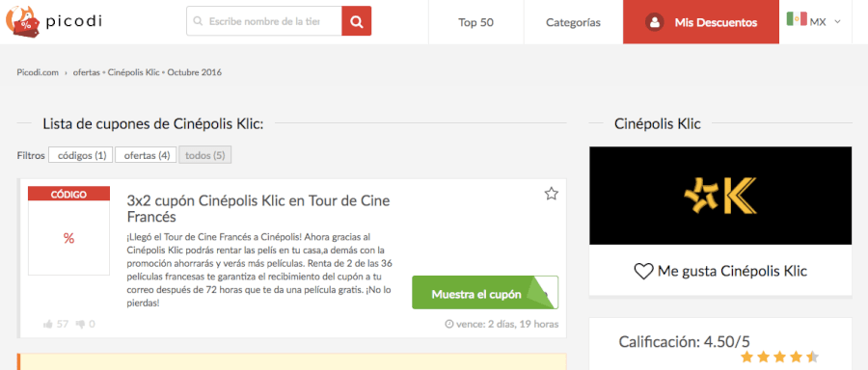Click the Octubre 2016 breadcrumb text
Screen dimensions: 868x370
(x=194, y=72)
